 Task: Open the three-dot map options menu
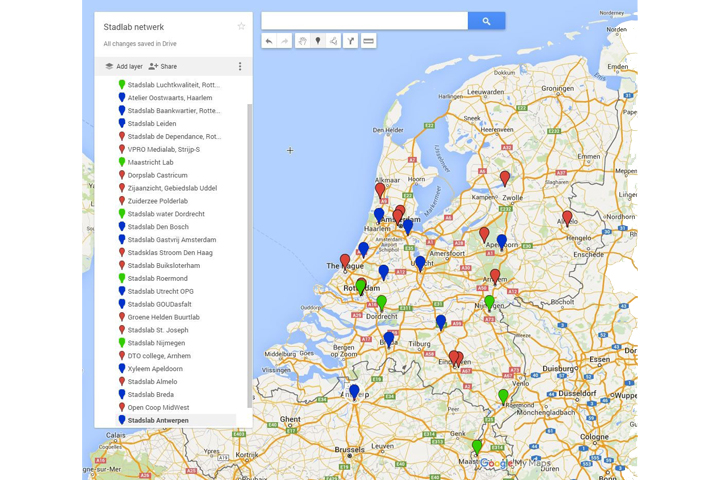[x=240, y=67]
